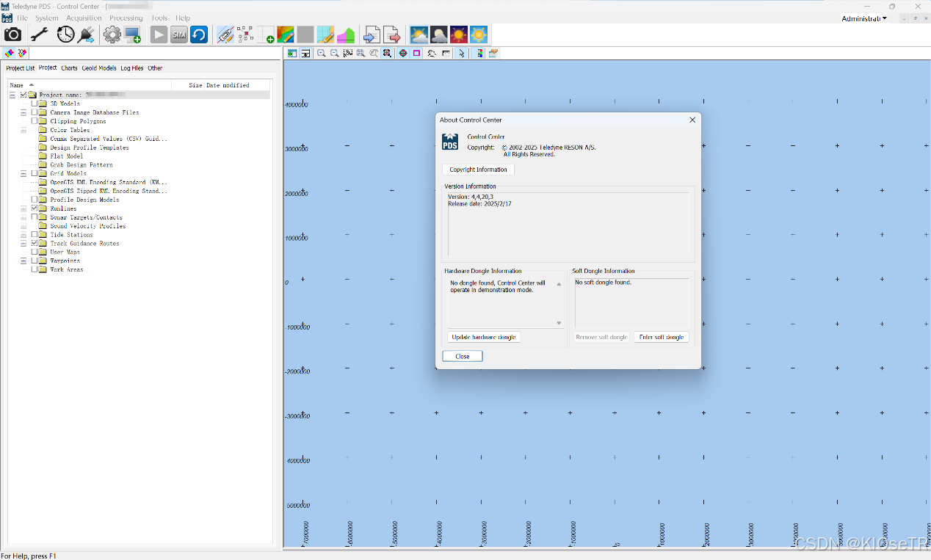Click the grid with green plus icon
This screenshot has width=931, height=560.
[265, 34]
